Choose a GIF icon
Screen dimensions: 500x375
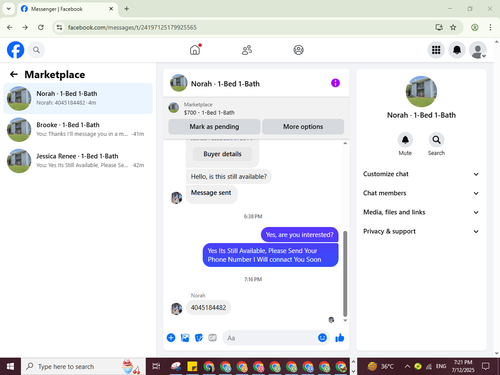(x=212, y=338)
